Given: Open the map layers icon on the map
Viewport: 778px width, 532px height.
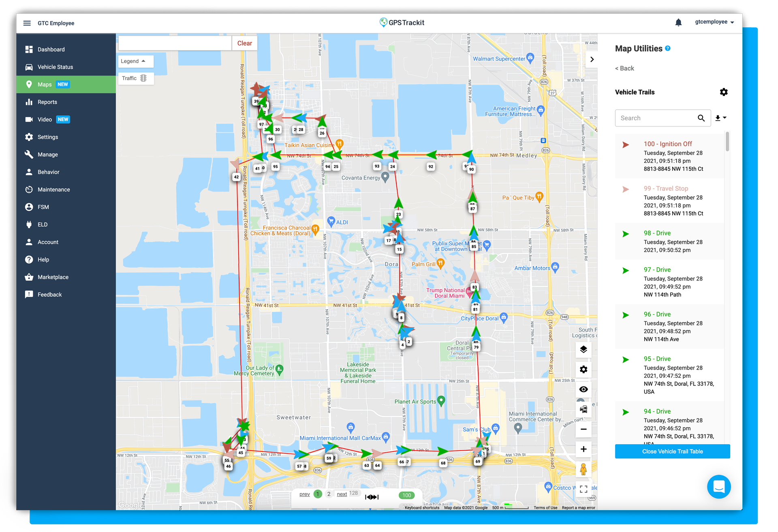Looking at the screenshot, I should point(583,349).
